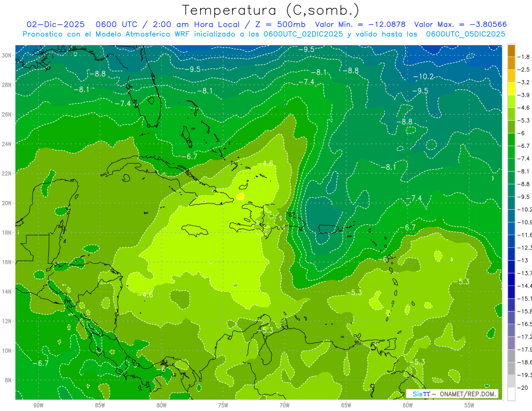Click the '-17.2' color legend label
Viewport: 532px width, 411px height.
524,337
